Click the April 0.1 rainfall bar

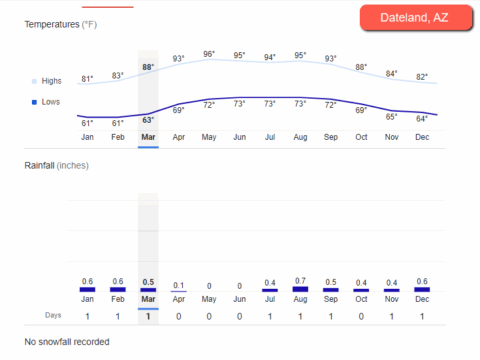pos(179,291)
